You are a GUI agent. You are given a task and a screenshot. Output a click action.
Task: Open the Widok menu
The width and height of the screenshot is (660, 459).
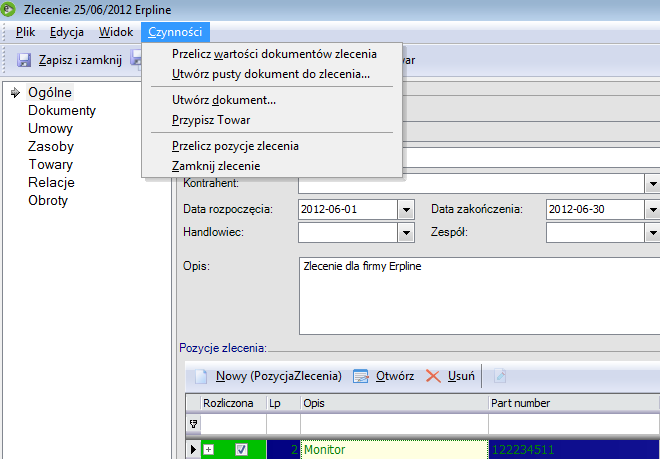(x=116, y=32)
